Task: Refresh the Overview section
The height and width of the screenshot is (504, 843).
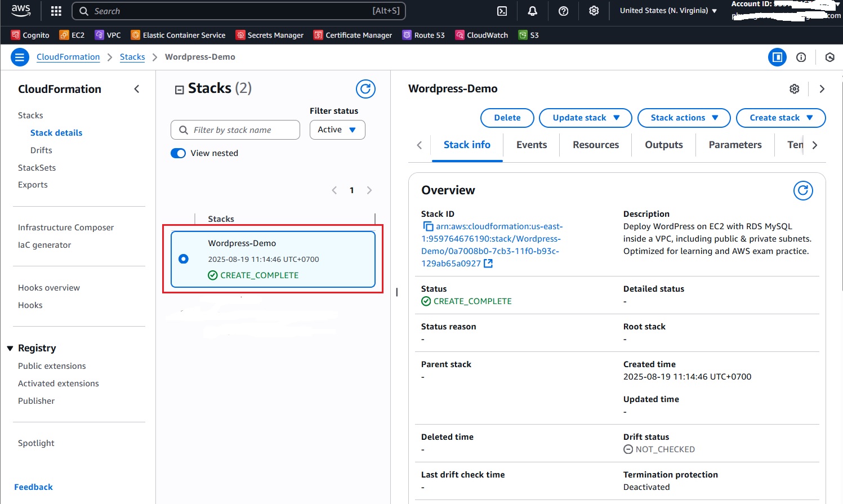Action: [x=803, y=191]
